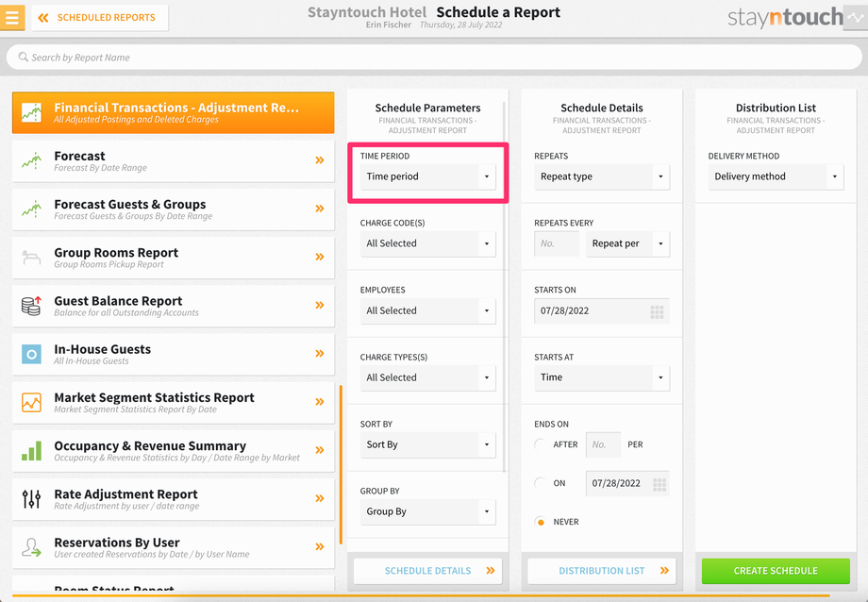
Task: Click the Ends After number field
Action: click(x=603, y=444)
